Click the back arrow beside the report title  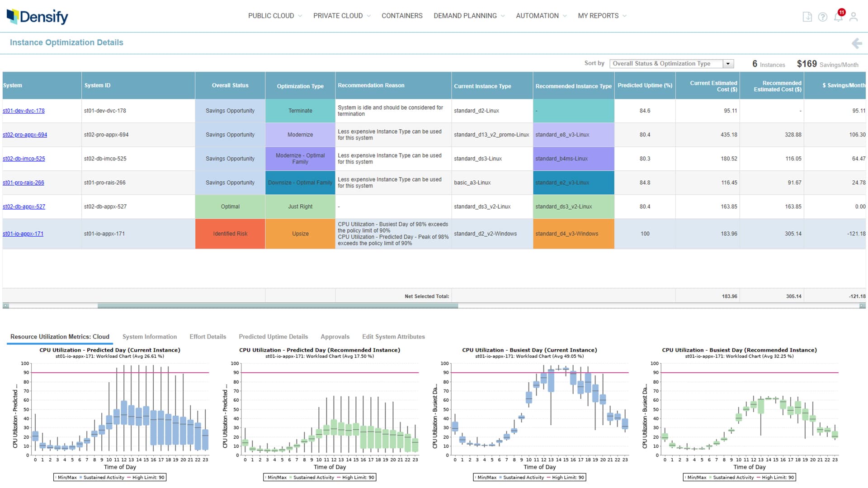click(858, 43)
